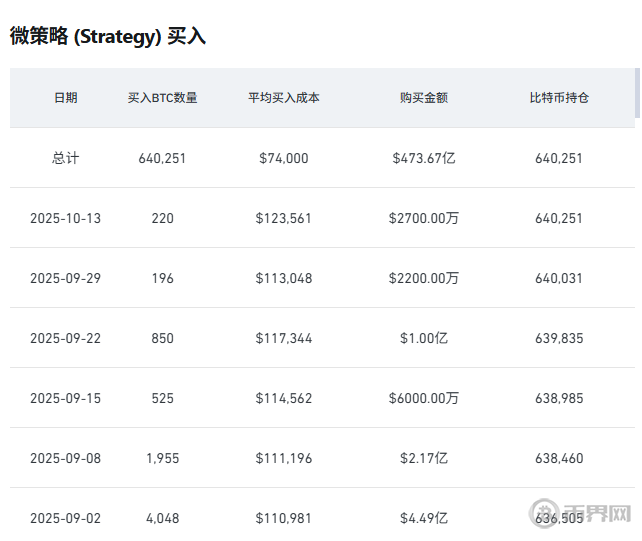Select date 2025-10-13

pyautogui.click(x=66, y=218)
